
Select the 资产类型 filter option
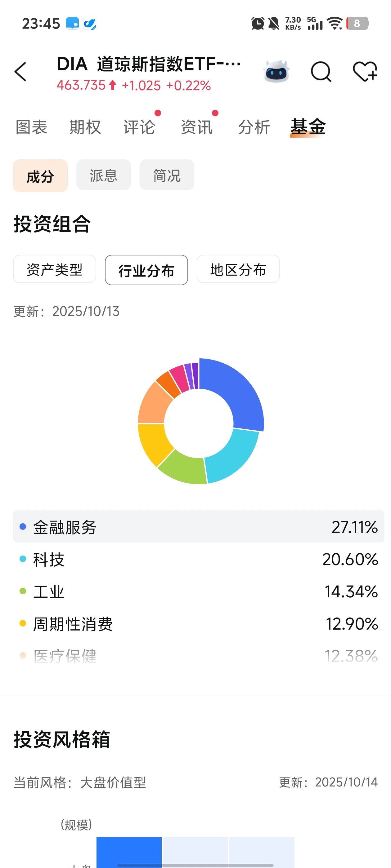(55, 270)
